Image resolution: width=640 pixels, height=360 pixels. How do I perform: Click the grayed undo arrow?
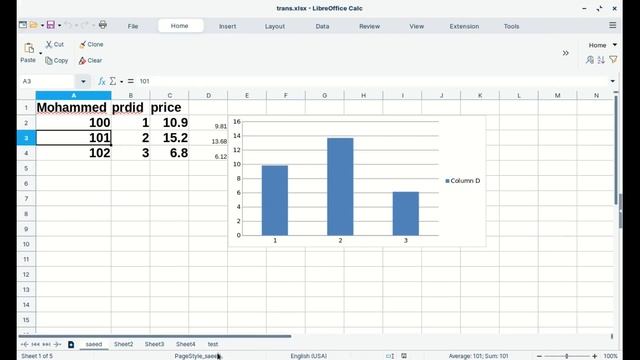(x=68, y=25)
